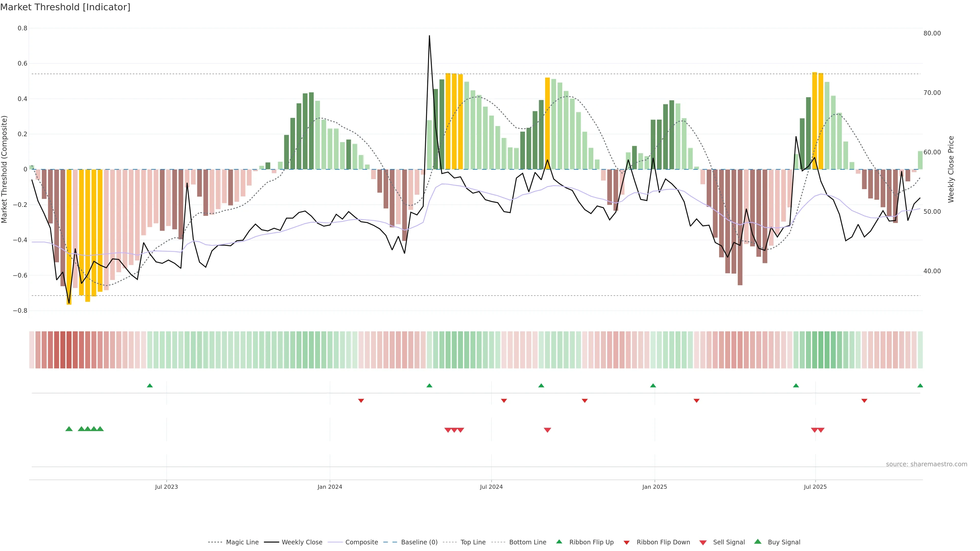
Task: Click the Buy Signal legend marker icon
Action: (x=757, y=542)
